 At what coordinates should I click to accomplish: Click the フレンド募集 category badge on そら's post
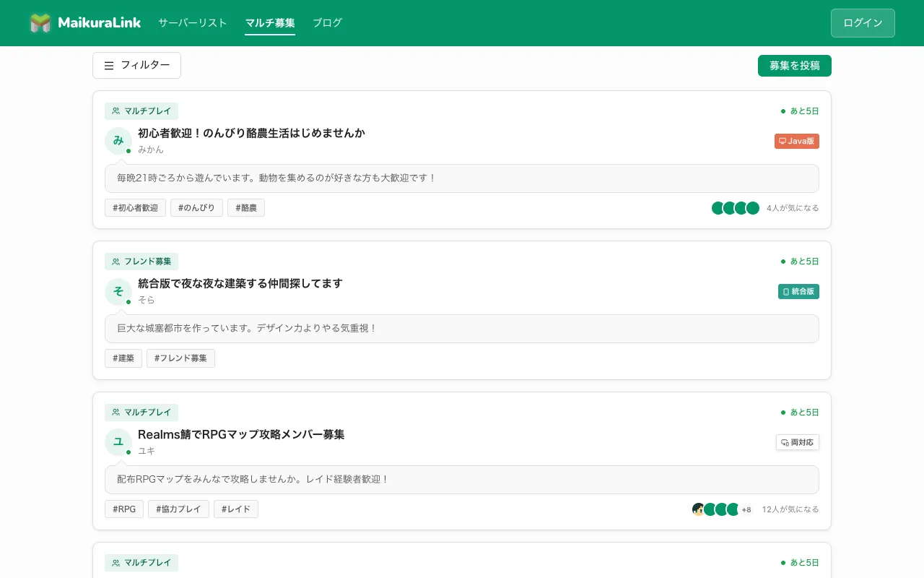pyautogui.click(x=141, y=262)
